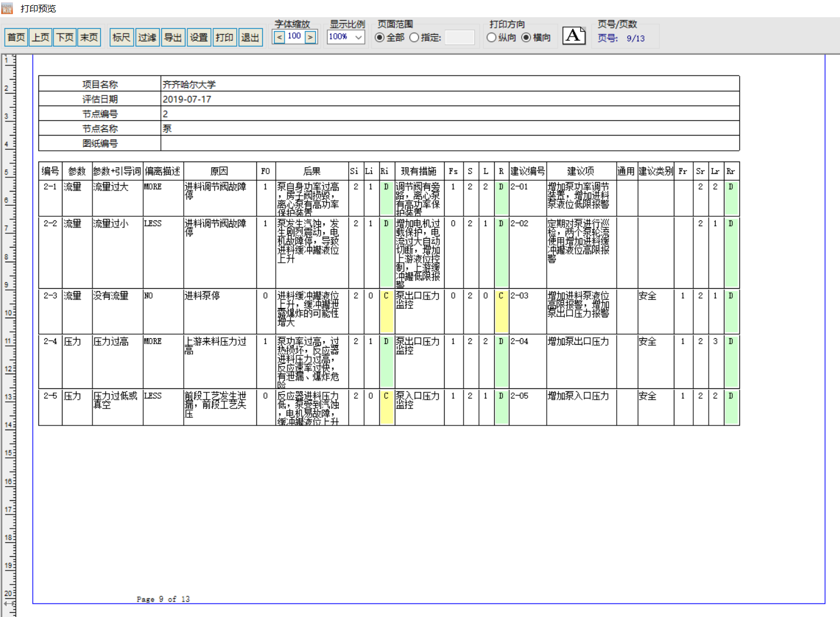Viewport: 840px width, 617px height.
Task: Choose 纵向 portrait orientation
Action: [501, 38]
